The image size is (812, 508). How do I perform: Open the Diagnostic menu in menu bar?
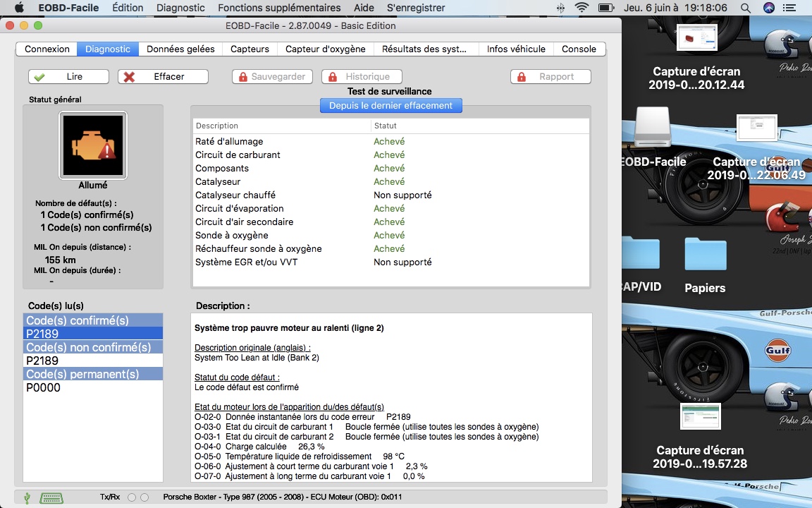(180, 8)
